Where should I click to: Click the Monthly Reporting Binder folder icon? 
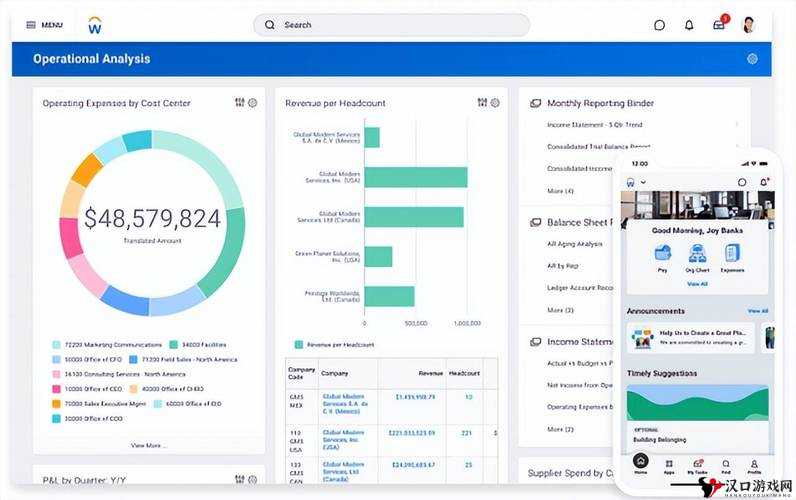(x=535, y=103)
